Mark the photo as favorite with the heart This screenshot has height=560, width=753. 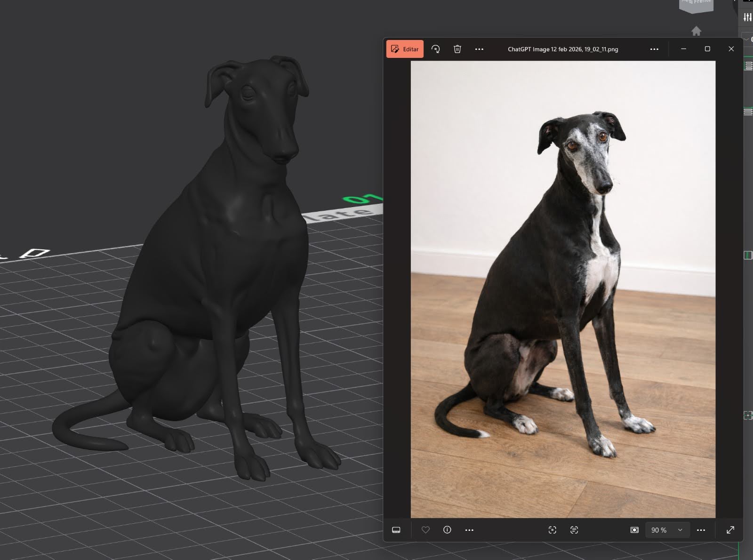[x=425, y=530]
